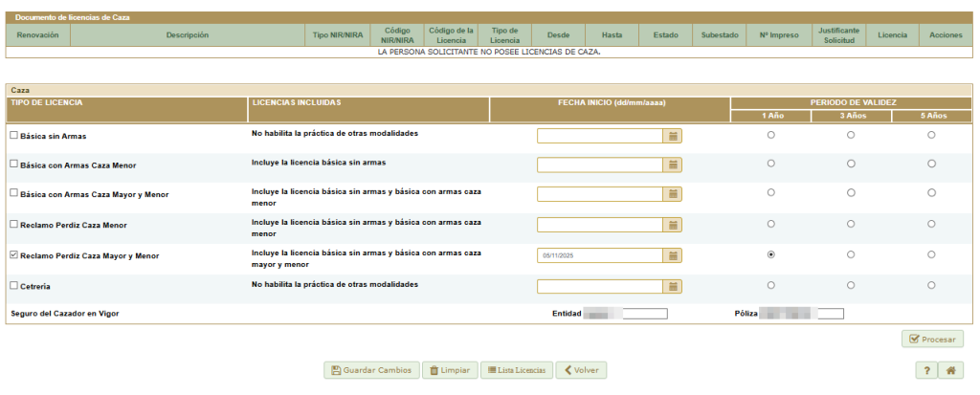Go to home via house icon
Screen dimensions: 980x395
(x=950, y=370)
